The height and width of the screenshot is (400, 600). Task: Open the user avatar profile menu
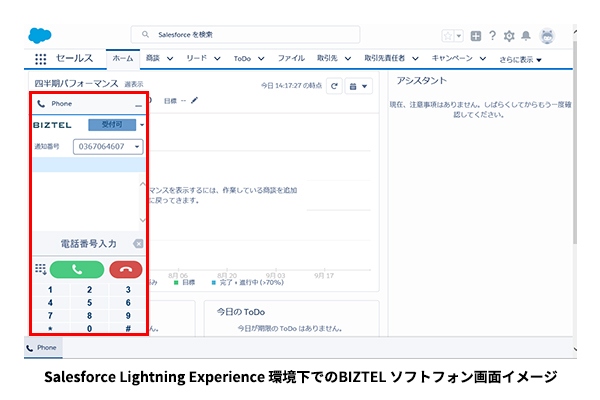coord(547,36)
